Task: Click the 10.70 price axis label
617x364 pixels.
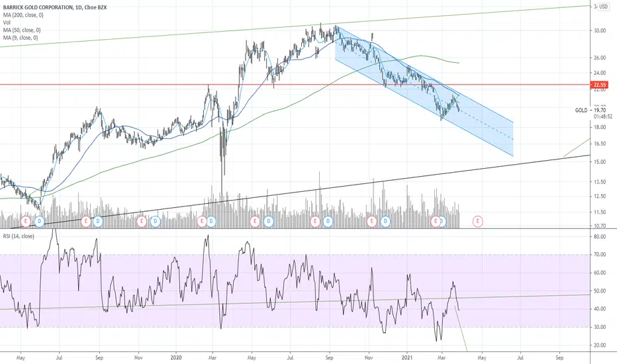Action: (600, 226)
